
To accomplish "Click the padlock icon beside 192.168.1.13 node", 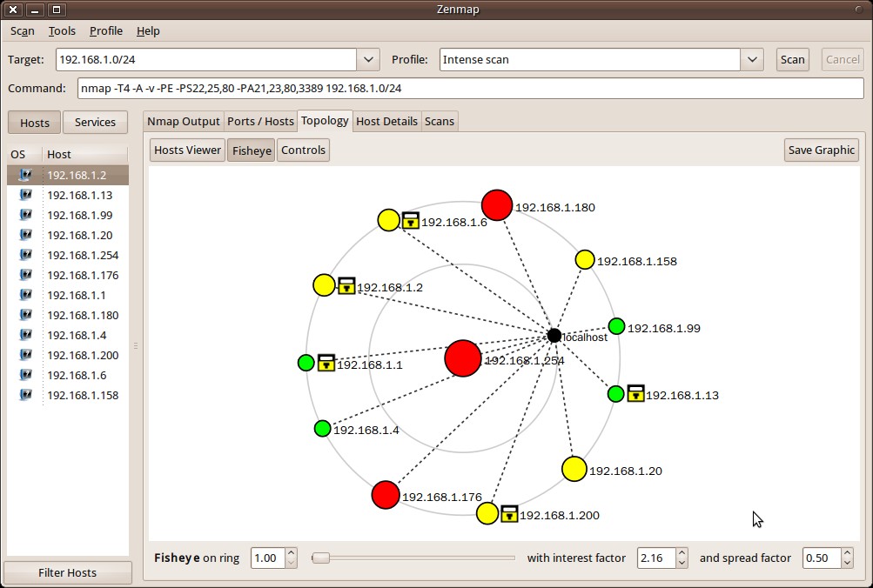I will (x=636, y=393).
